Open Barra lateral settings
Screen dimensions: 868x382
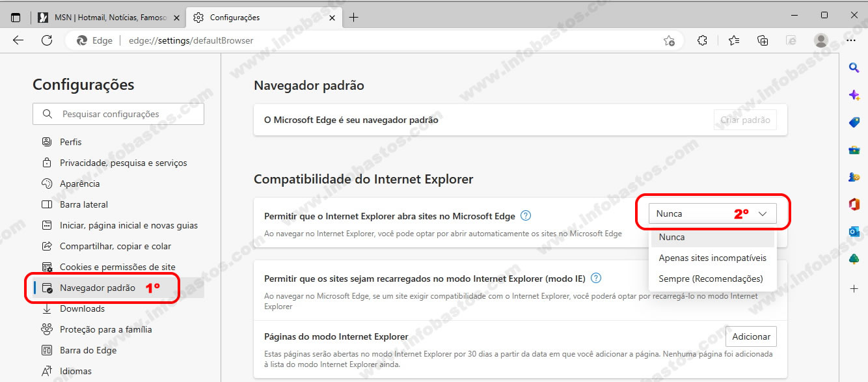tap(118, 204)
